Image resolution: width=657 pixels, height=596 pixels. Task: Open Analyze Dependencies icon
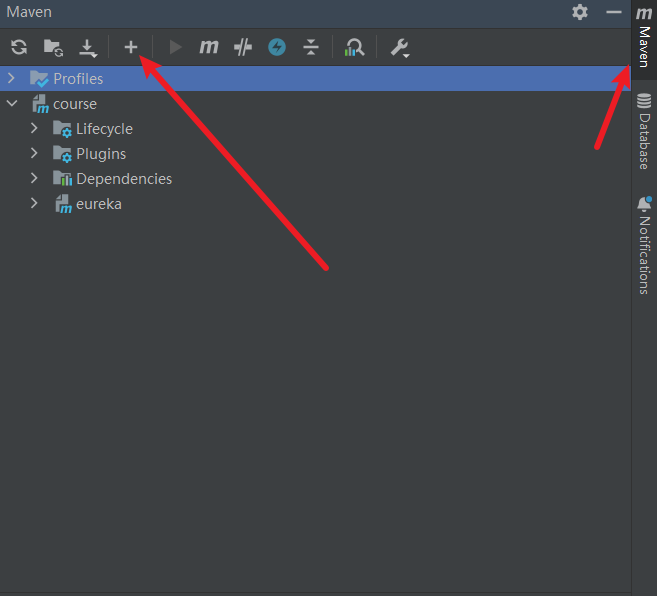click(x=354, y=47)
